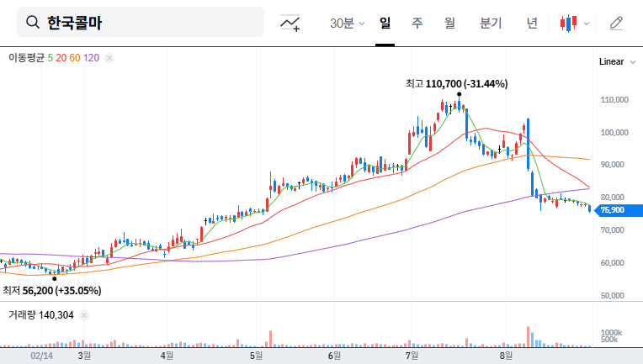Expand the chart type dropdown arrow

(x=587, y=24)
